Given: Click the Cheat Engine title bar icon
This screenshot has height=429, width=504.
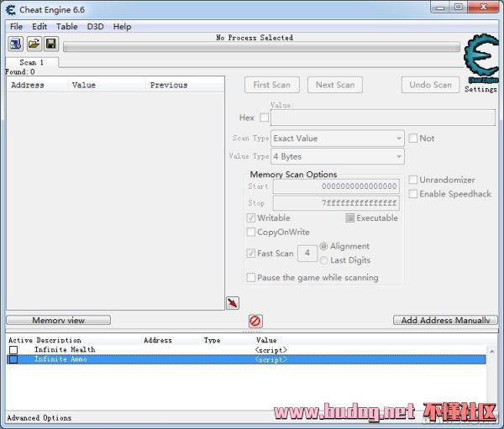Looking at the screenshot, I should pos(11,10).
